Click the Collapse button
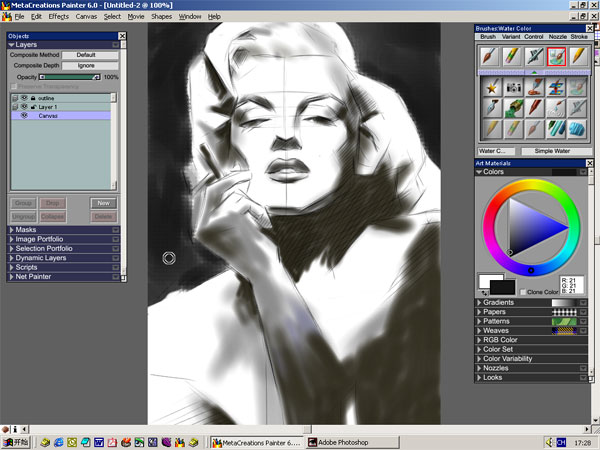600x450 pixels. [x=52, y=217]
